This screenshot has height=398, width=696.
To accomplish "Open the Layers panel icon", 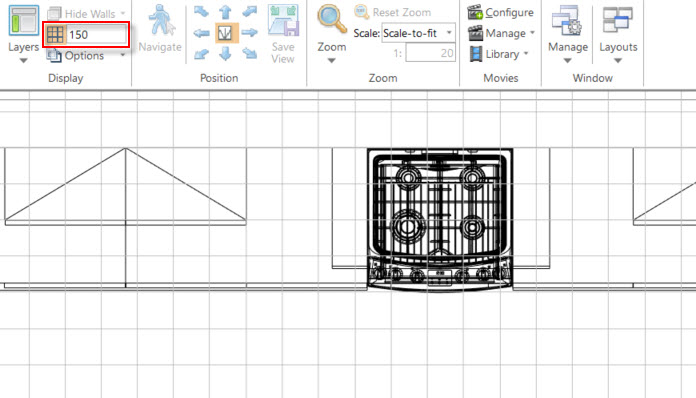I will 24,20.
